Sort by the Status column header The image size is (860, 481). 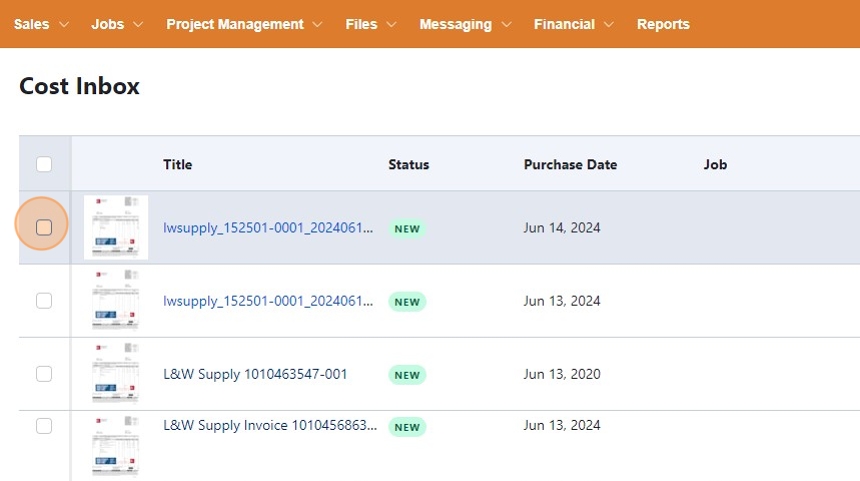pyautogui.click(x=408, y=164)
